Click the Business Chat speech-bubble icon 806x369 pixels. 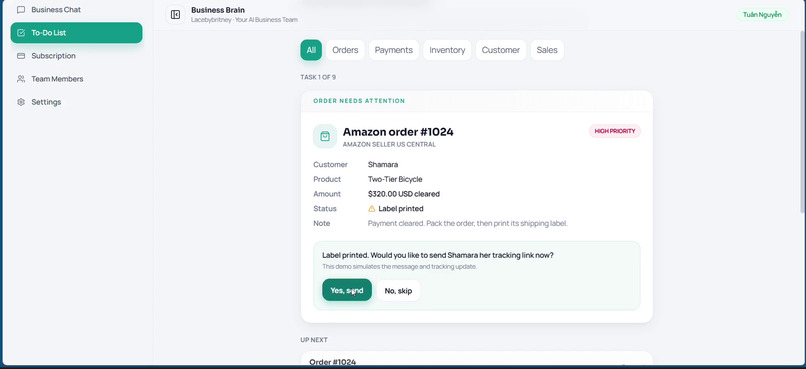[21, 10]
